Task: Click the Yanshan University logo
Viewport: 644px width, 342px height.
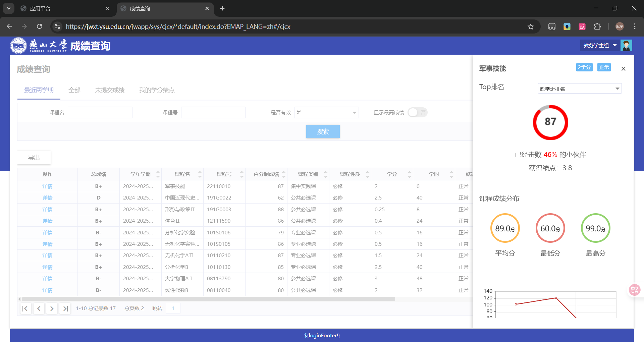Action: point(18,45)
